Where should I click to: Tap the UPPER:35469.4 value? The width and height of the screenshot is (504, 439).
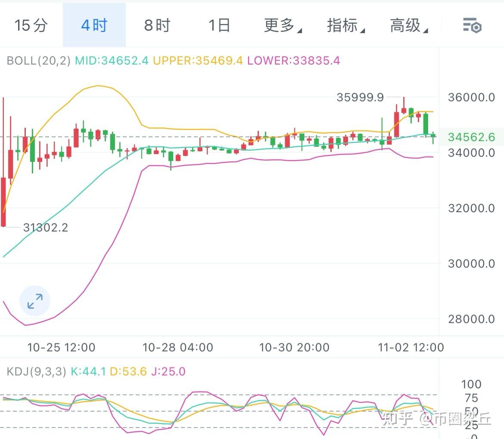198,60
